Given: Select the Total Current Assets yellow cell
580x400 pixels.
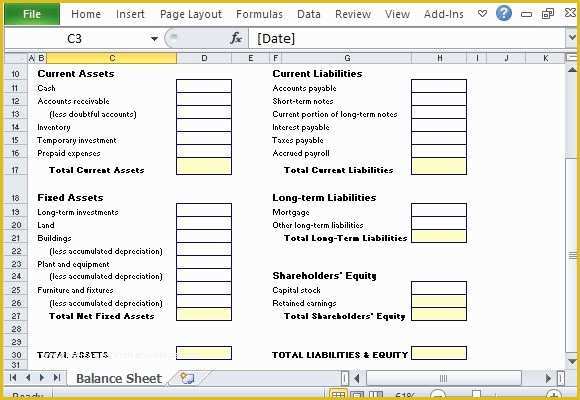Looking at the screenshot, I should point(204,166).
